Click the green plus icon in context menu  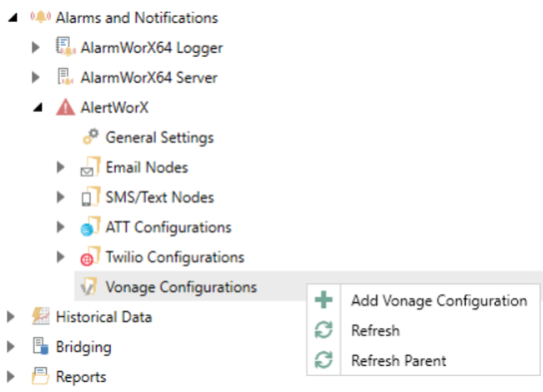(323, 299)
